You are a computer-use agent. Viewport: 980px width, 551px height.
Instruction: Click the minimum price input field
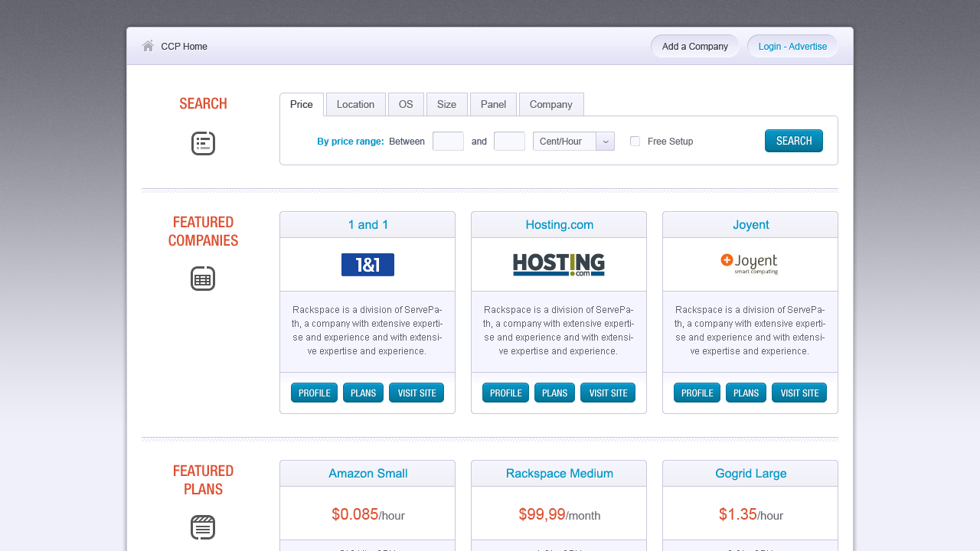pos(448,141)
